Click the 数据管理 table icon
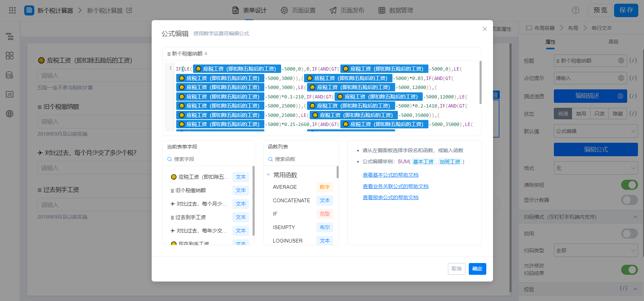This screenshot has width=644, height=301. pyautogui.click(x=382, y=10)
